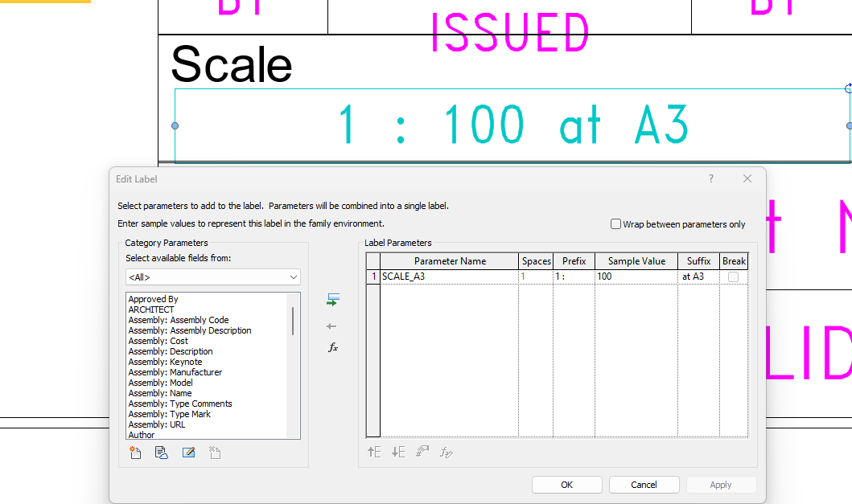852x504 pixels.
Task: Click the Sample Value column header
Action: pos(636,261)
